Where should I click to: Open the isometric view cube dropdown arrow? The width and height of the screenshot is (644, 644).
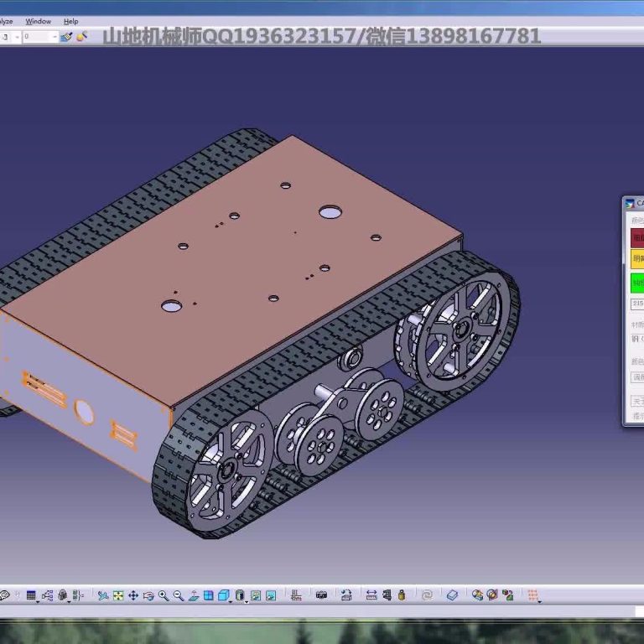coord(231,601)
